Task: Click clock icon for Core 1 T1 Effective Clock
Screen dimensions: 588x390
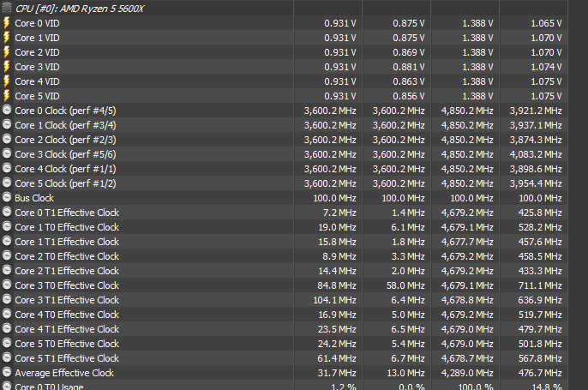Action: 7,241
